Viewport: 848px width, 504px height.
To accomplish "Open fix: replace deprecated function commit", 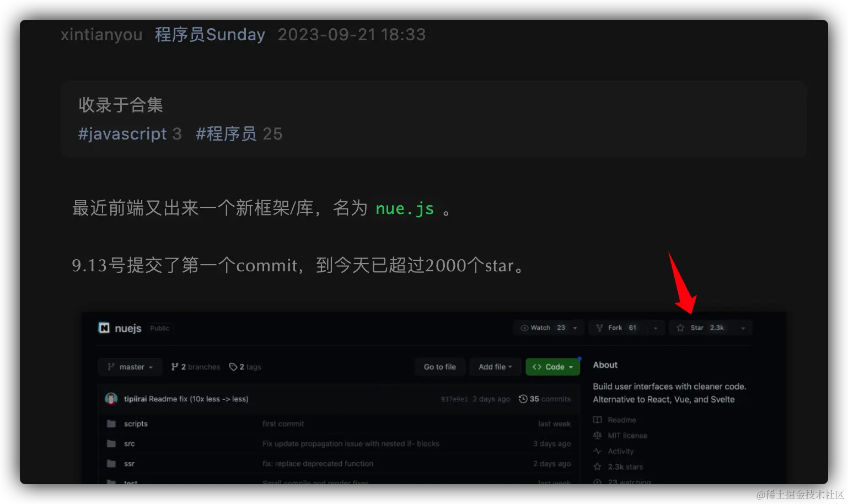I will (x=318, y=464).
